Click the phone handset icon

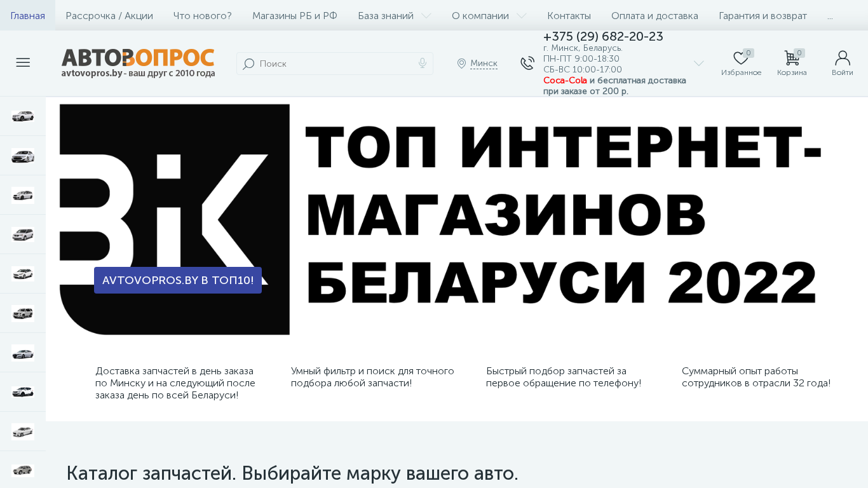[527, 63]
